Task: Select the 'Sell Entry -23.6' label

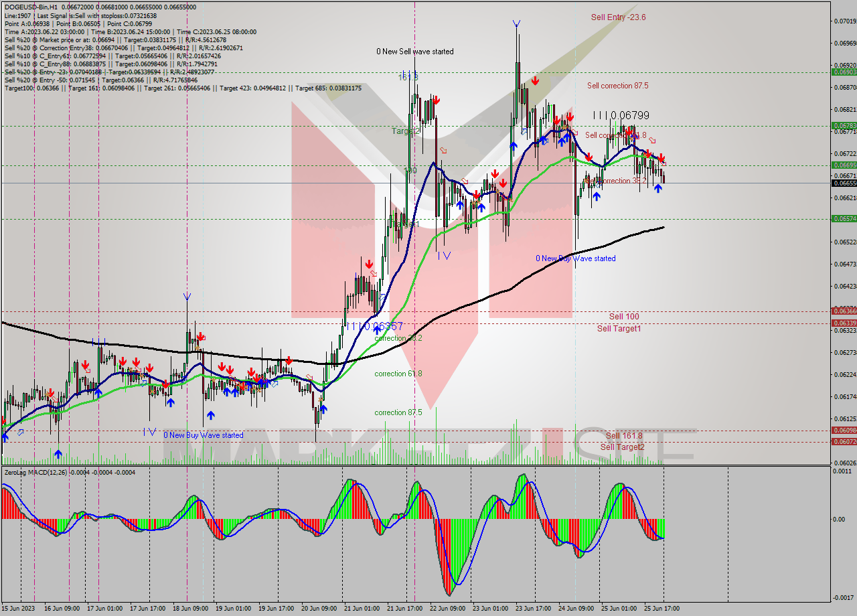Action: [618, 17]
